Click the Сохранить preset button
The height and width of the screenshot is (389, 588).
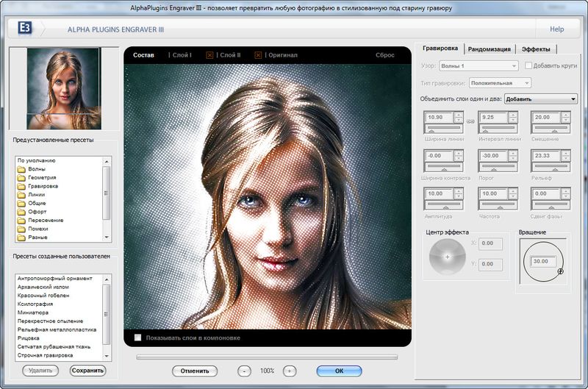coord(87,371)
